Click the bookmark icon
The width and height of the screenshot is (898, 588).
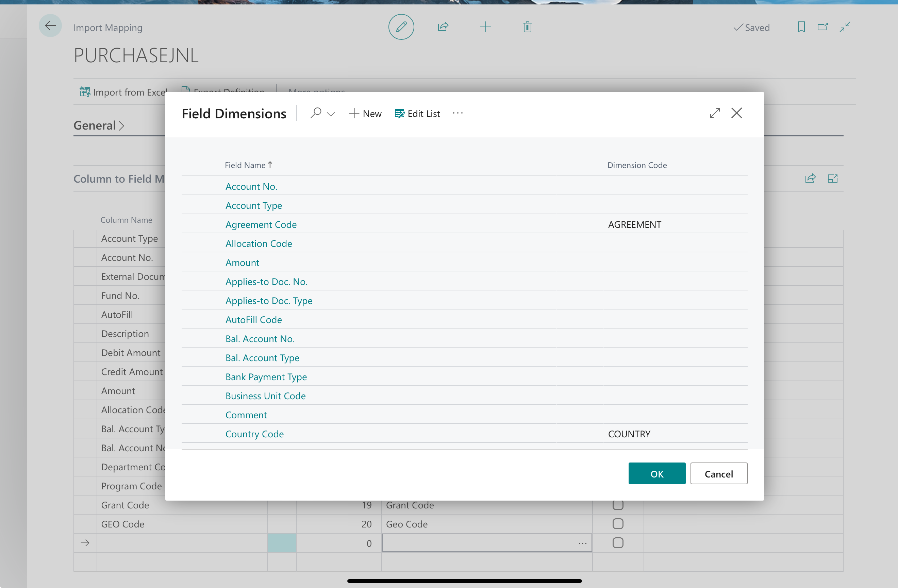click(801, 27)
